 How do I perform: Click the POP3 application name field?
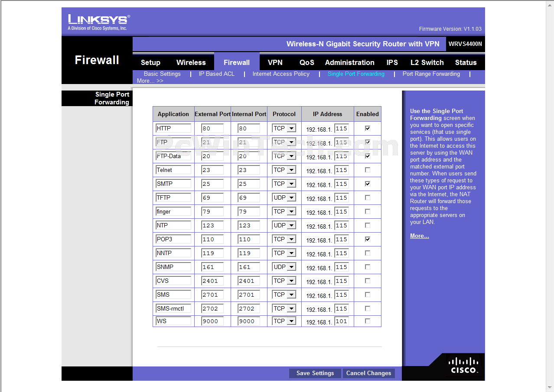click(x=173, y=239)
